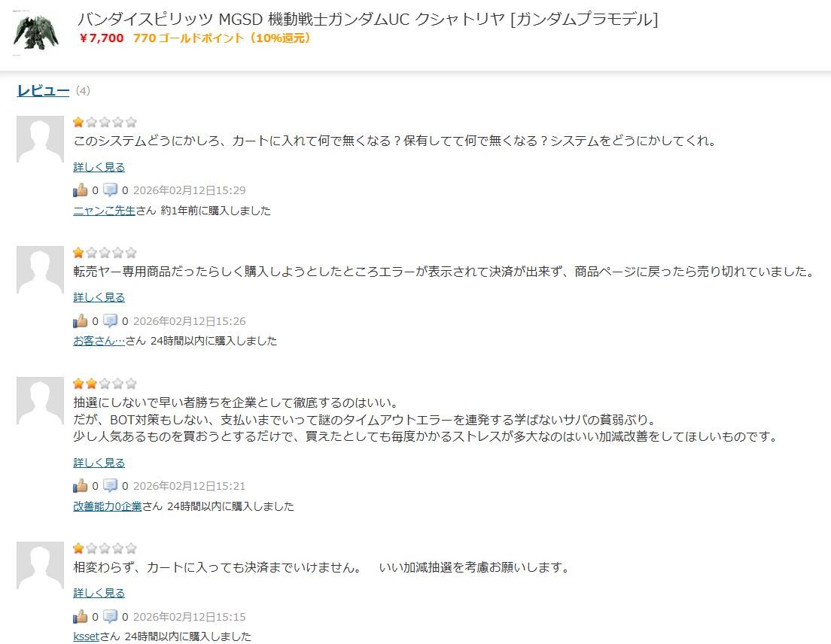
Task: Expand 詳しく見る on ksset's review
Action: [99, 593]
